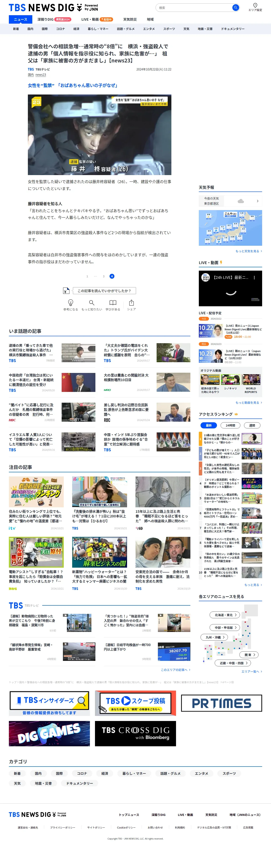
Task: Switch to the LIVE・動画 tab
Action: coord(97,19)
